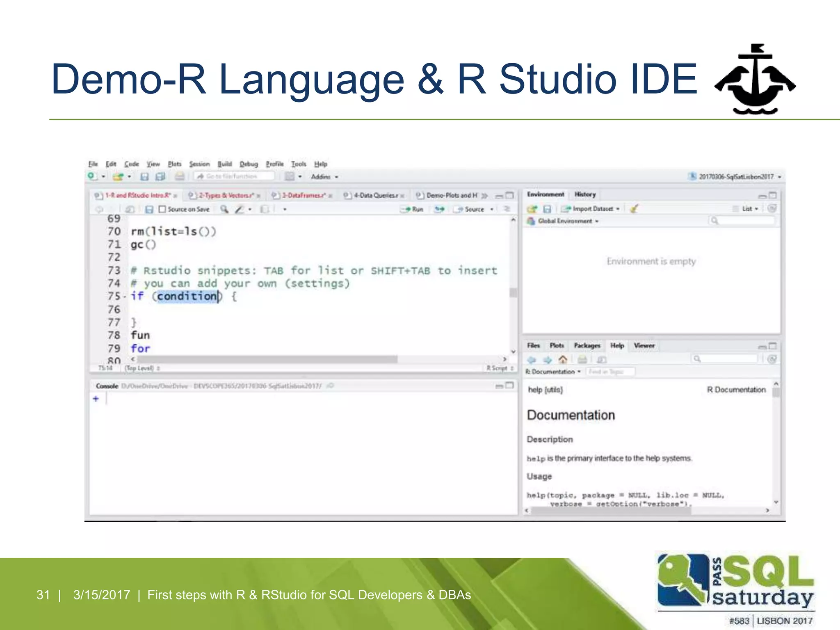Switch to the Files tab
This screenshot has width=840, height=630.
click(533, 345)
